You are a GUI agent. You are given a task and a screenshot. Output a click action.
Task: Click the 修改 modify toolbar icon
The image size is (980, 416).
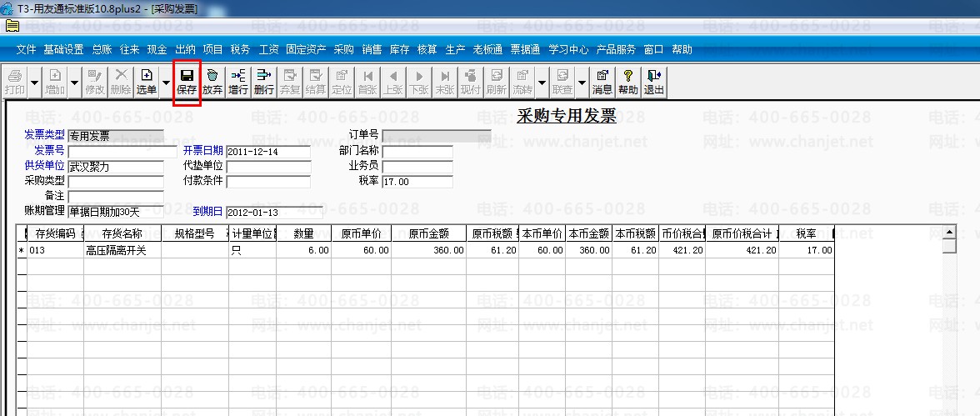click(95, 82)
